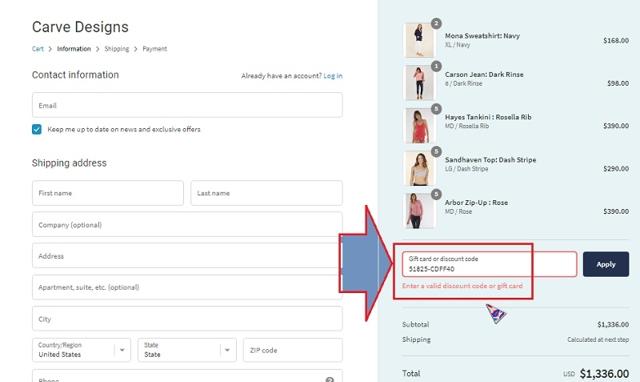
Task: Click the phone field help icon
Action: tap(330, 380)
